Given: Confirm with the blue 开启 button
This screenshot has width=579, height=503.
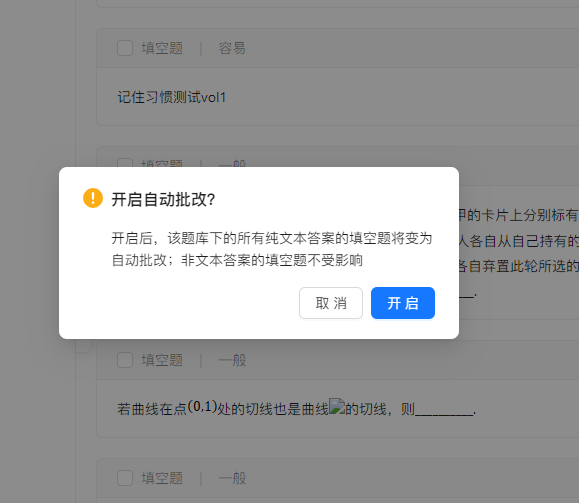Looking at the screenshot, I should [403, 303].
